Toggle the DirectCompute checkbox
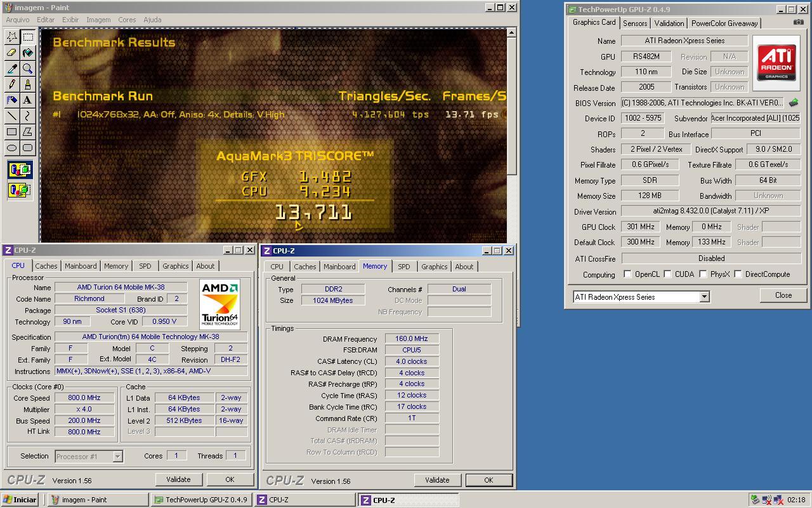Image resolution: width=812 pixels, height=508 pixels. tap(738, 274)
